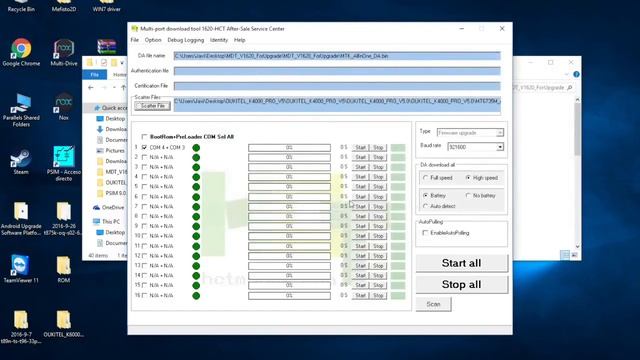Click Start button for port 1
This screenshot has height=360, width=640.
coord(360,147)
